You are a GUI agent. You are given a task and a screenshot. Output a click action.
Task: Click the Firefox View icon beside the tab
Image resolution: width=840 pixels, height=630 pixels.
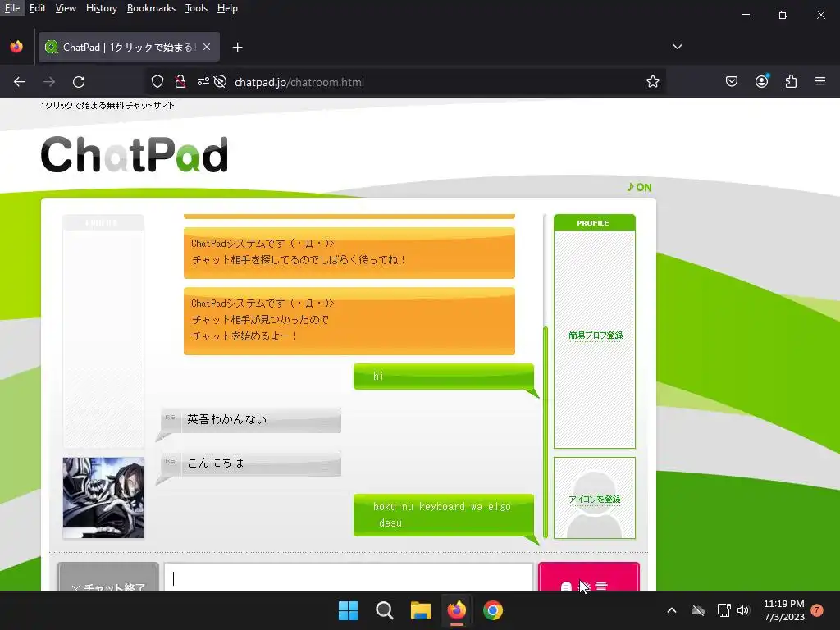coord(16,47)
